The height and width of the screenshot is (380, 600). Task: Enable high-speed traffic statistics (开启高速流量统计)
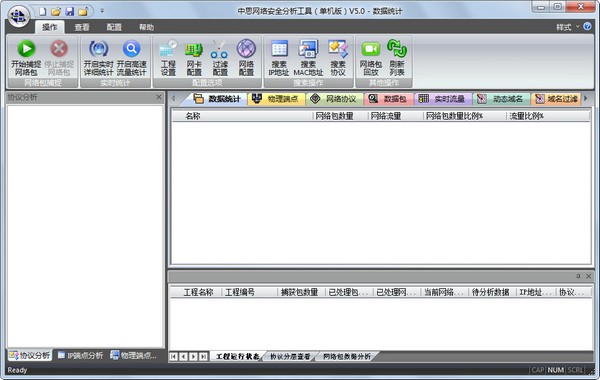[131, 58]
